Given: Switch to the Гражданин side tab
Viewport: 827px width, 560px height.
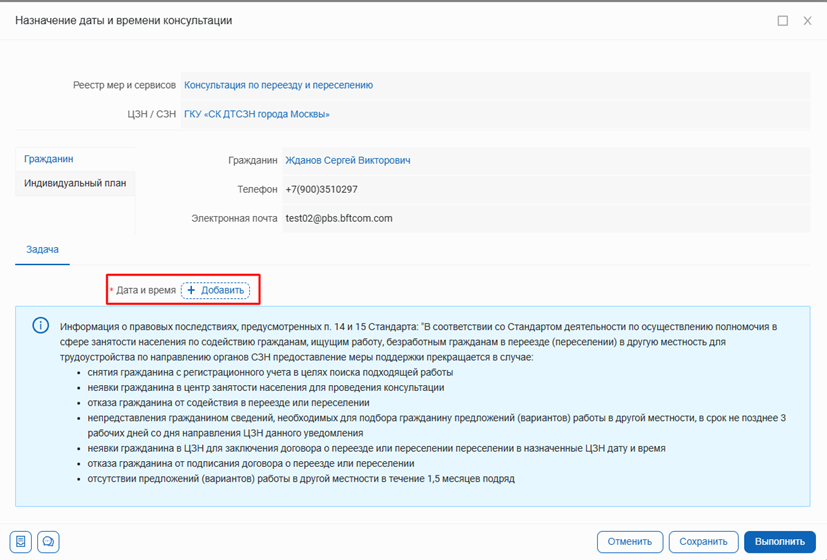Looking at the screenshot, I should pos(49,159).
